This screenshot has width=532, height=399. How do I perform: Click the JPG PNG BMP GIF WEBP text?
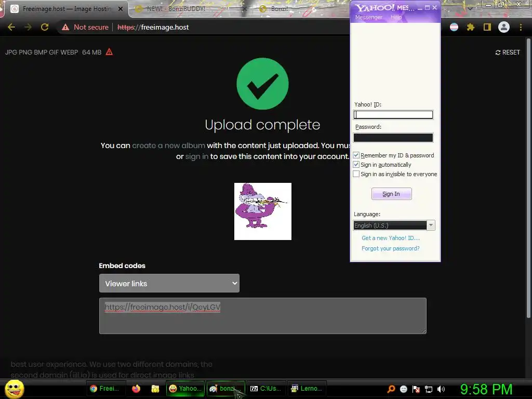[x=42, y=52]
